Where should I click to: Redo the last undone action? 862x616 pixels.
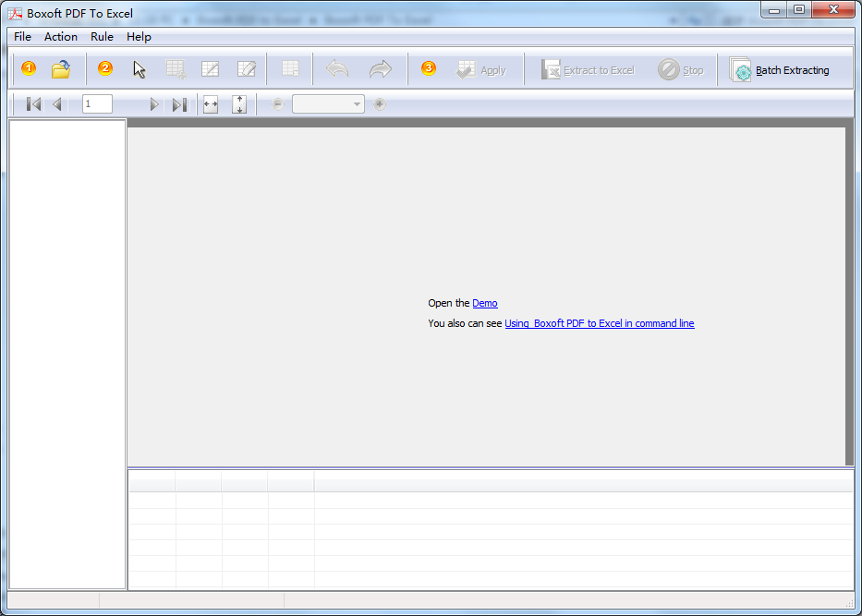(x=381, y=68)
